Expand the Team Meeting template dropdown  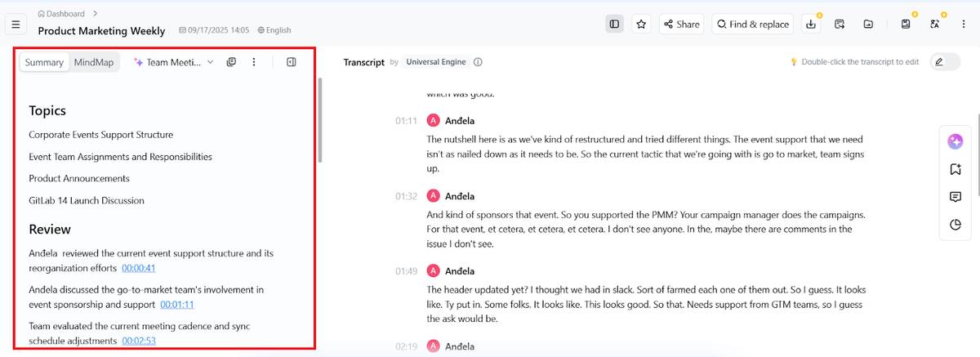[173, 62]
